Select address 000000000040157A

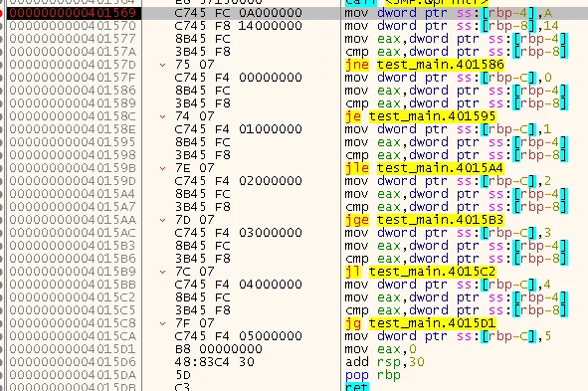point(73,52)
